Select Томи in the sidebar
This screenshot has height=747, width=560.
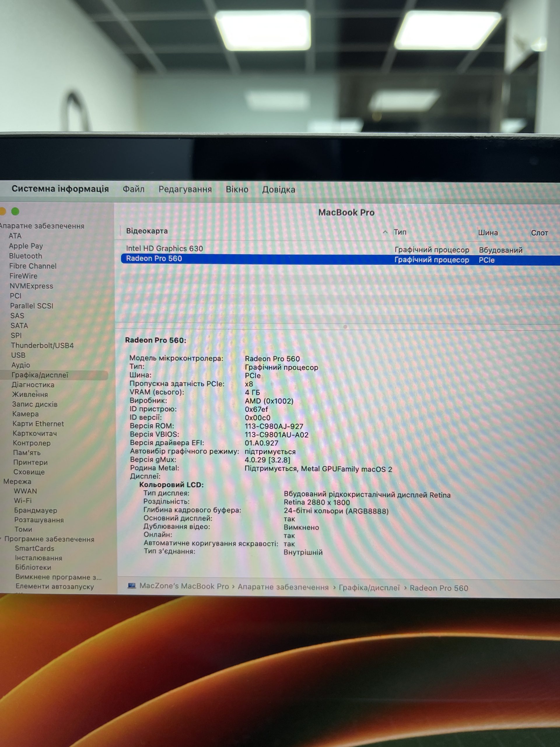pos(23,529)
